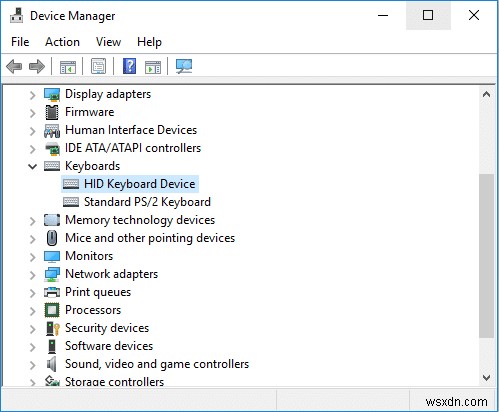Click the Software devices icon
499x412 pixels.
(52, 346)
